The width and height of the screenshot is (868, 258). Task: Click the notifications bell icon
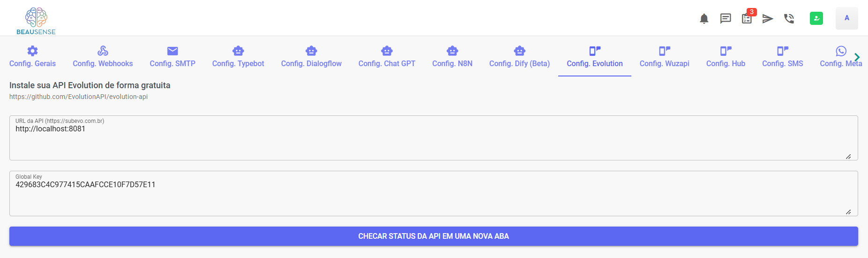(704, 19)
